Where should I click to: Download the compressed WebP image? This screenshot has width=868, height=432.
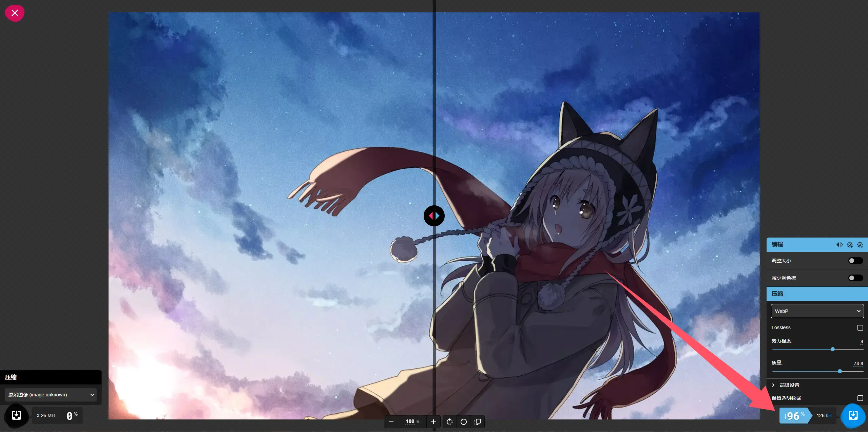[853, 415]
